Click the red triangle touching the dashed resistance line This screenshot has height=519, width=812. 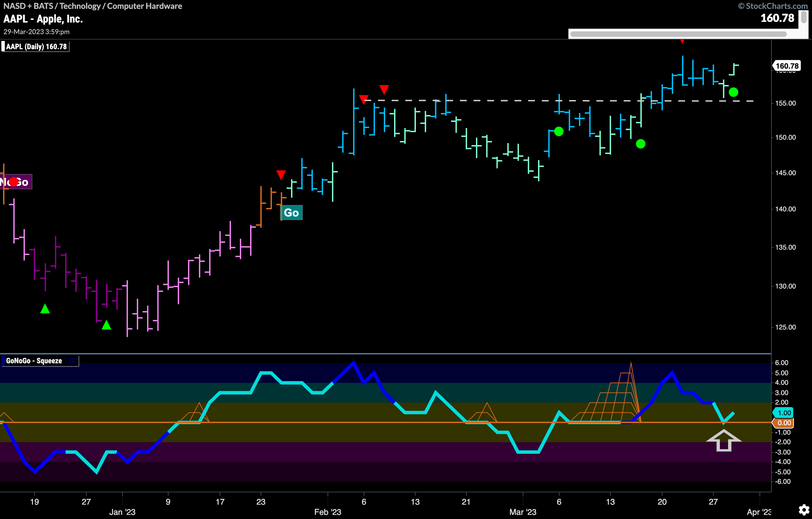click(364, 99)
